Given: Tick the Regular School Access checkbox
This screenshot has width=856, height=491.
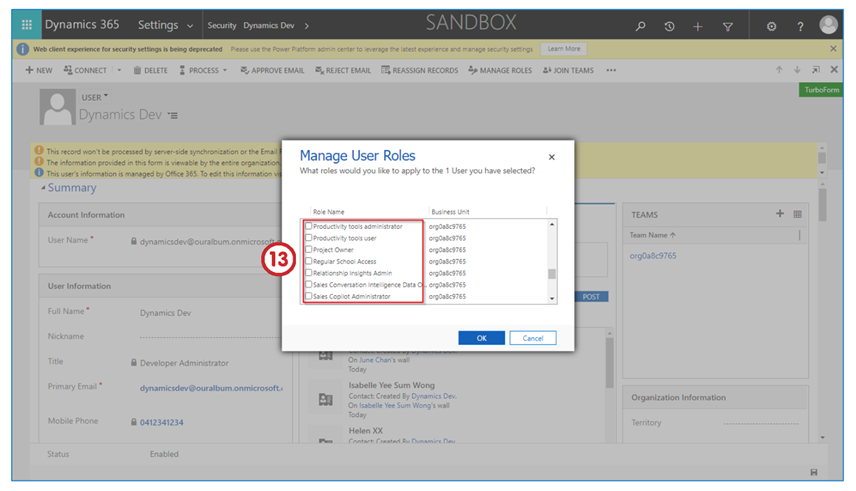Looking at the screenshot, I should [x=309, y=262].
